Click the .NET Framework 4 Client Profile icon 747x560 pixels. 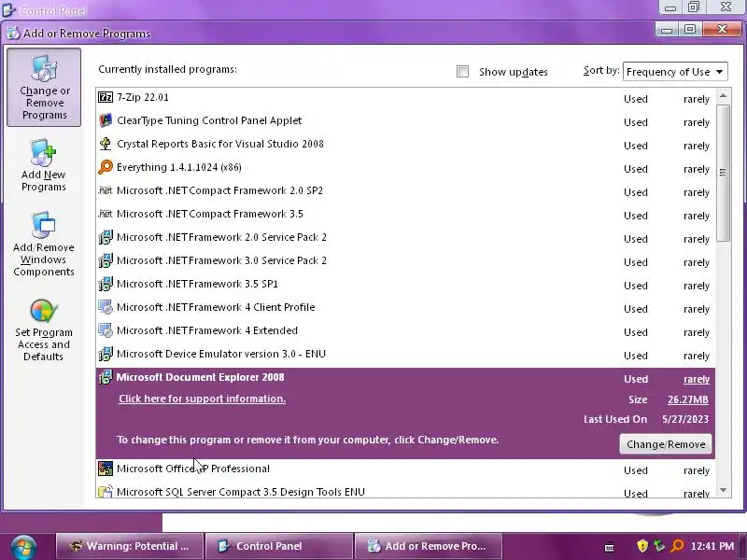point(106,307)
